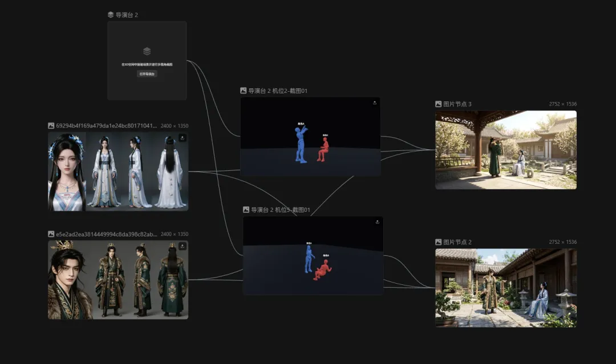Select the 机位5-截图01 screenshot preview
Screen dimensions: 616x364
tap(313, 256)
